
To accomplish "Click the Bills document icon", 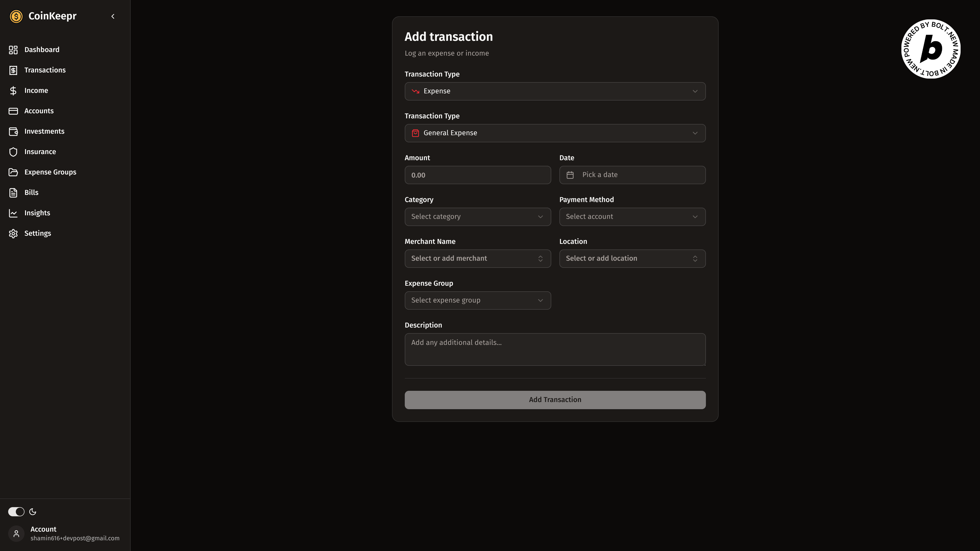I will click(x=13, y=193).
